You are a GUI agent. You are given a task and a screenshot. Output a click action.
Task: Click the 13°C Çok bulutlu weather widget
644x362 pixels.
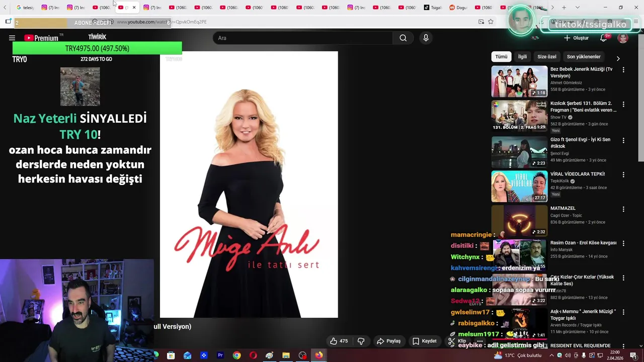point(518,355)
